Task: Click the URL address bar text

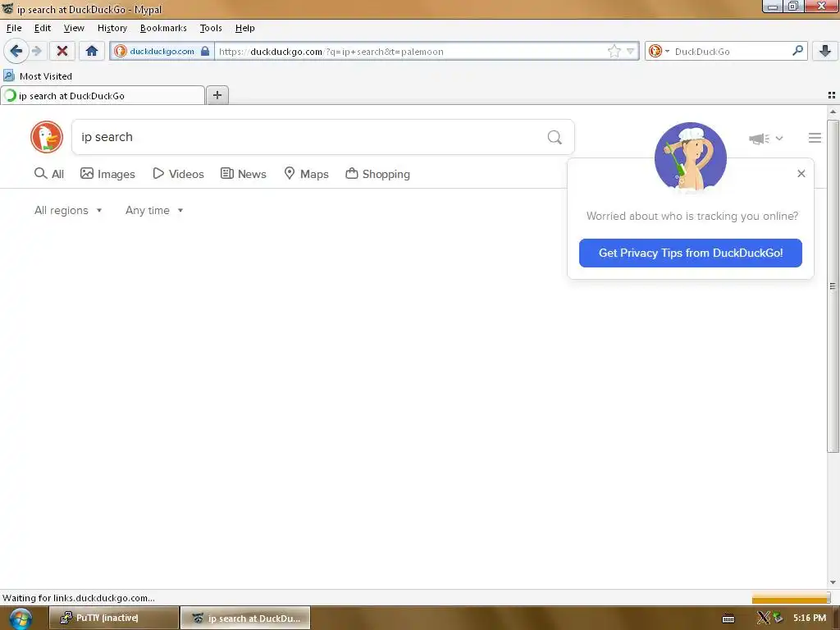Action: click(331, 52)
